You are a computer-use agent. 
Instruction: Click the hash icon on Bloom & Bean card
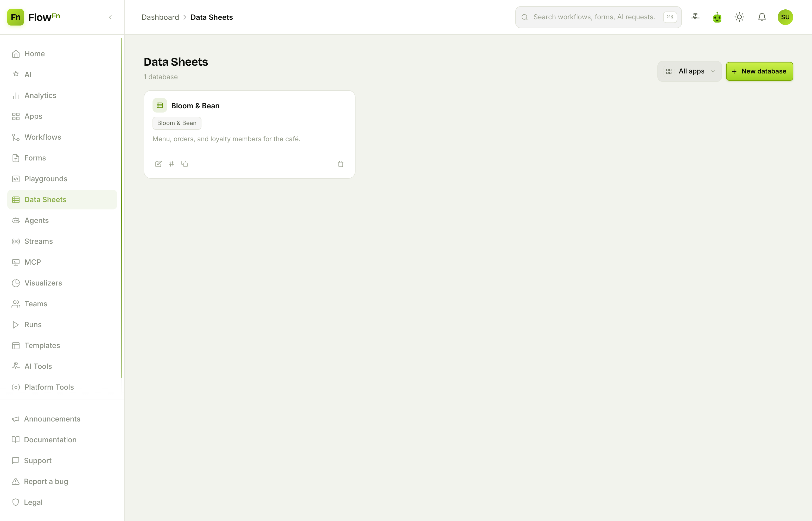click(x=171, y=164)
